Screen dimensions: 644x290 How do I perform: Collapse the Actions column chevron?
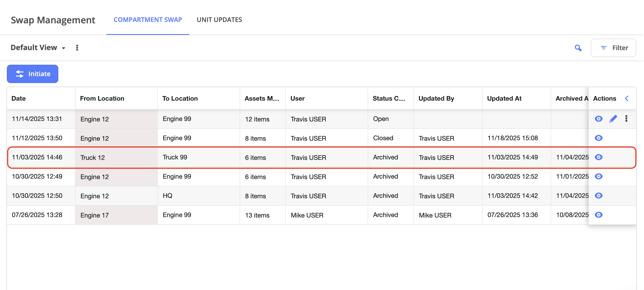pyautogui.click(x=626, y=99)
